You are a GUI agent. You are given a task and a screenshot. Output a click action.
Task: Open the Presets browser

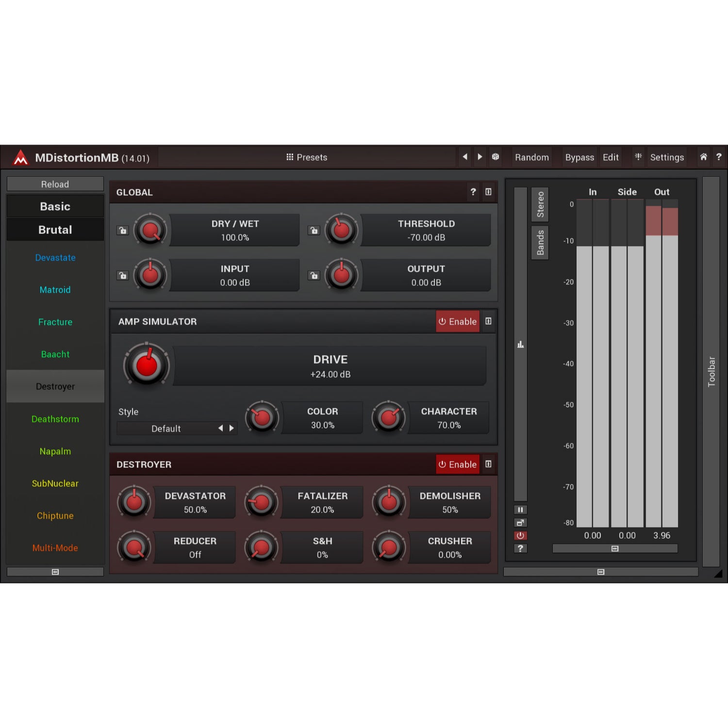(307, 157)
